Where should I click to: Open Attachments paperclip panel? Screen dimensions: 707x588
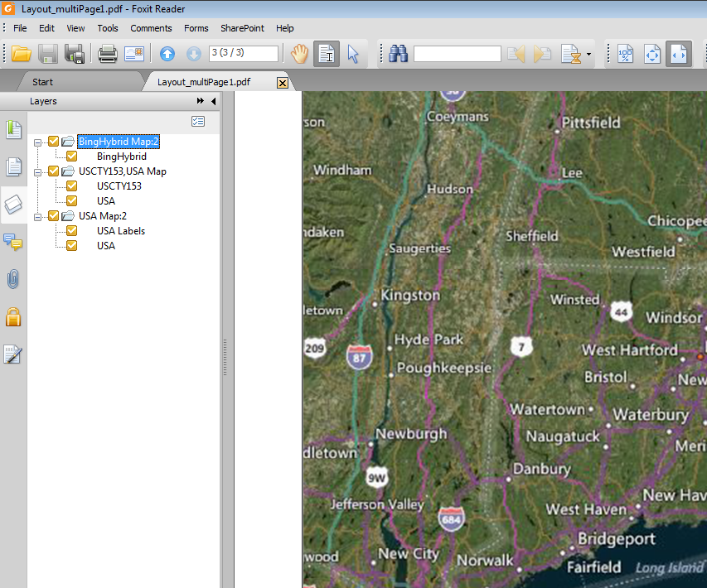[x=13, y=279]
